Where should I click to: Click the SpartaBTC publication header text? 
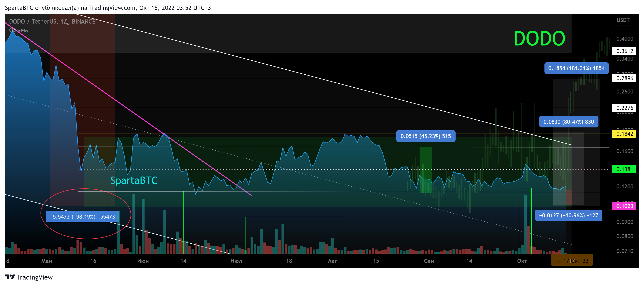108,8
